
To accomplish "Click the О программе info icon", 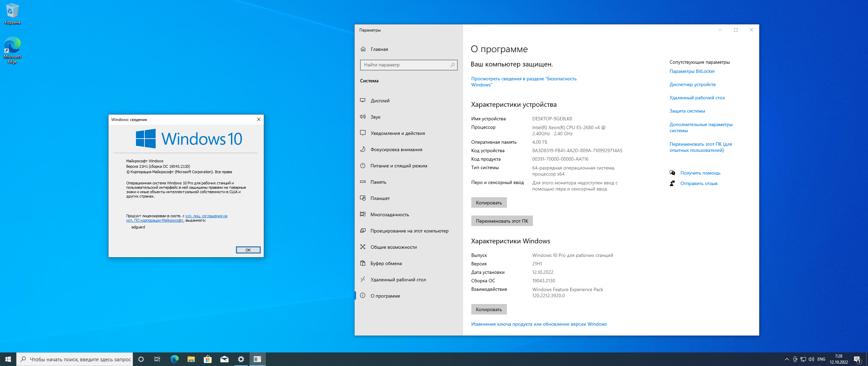I will 363,296.
